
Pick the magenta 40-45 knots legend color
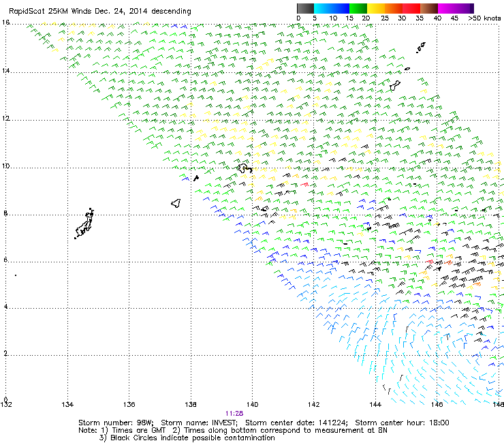[x=447, y=8]
